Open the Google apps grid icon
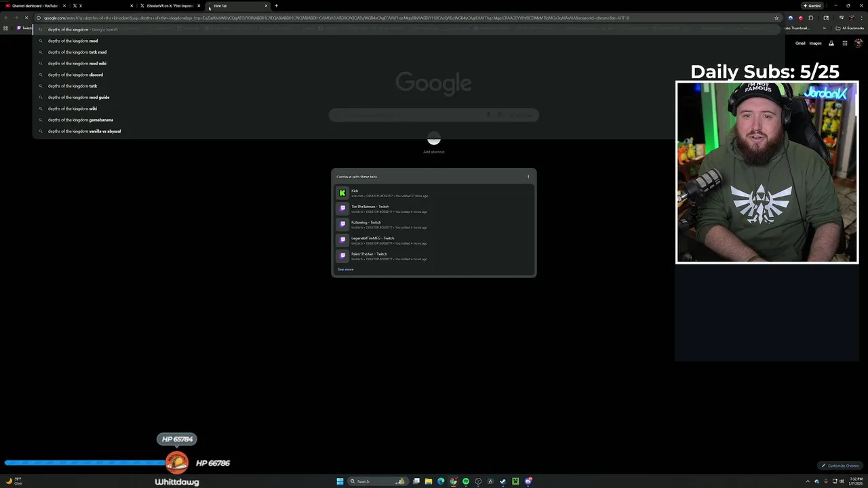 845,43
